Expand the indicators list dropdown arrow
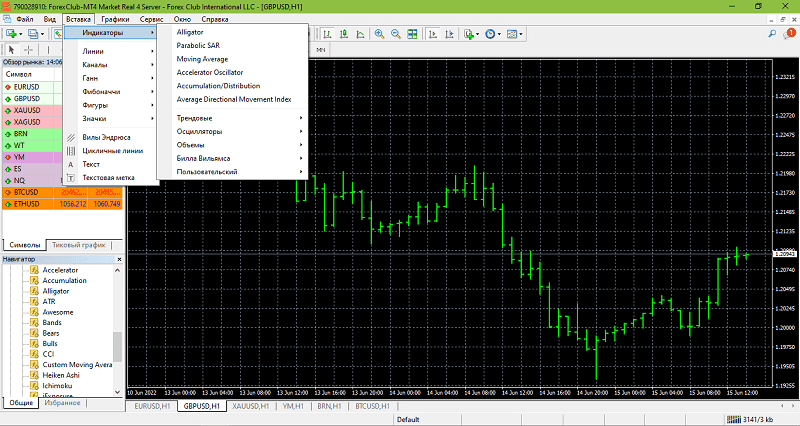The image size is (800, 426). [478, 34]
